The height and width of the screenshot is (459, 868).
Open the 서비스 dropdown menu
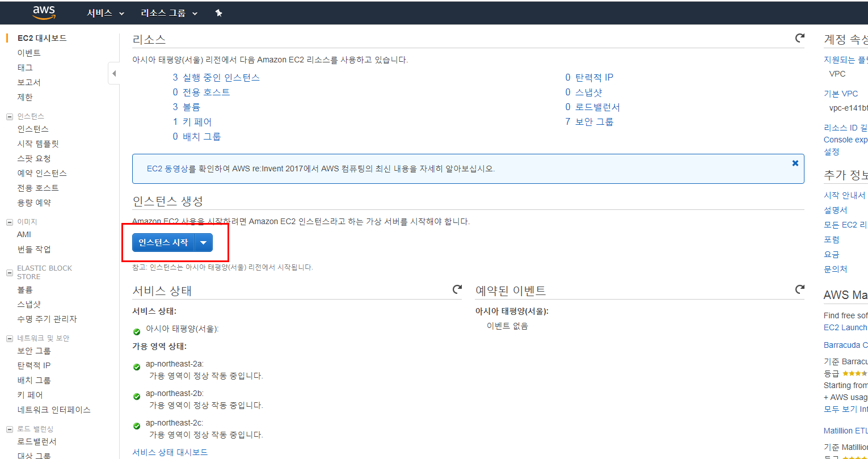coord(106,13)
